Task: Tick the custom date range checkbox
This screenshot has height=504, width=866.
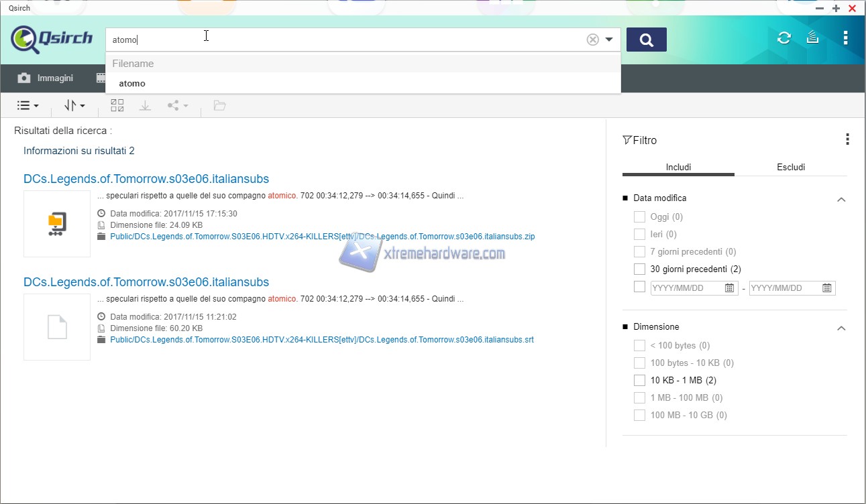Action: pos(639,287)
